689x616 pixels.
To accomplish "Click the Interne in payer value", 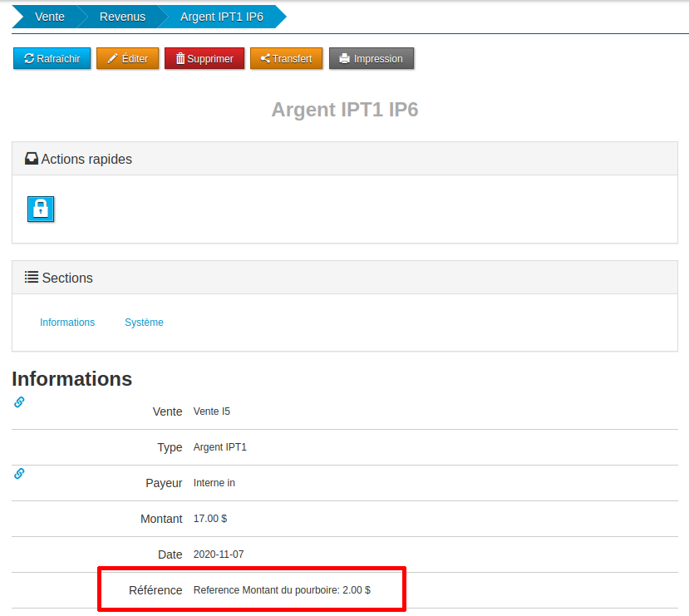I will (x=214, y=483).
